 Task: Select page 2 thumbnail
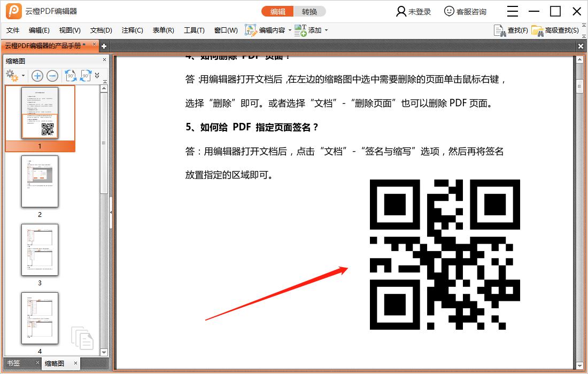coord(40,181)
